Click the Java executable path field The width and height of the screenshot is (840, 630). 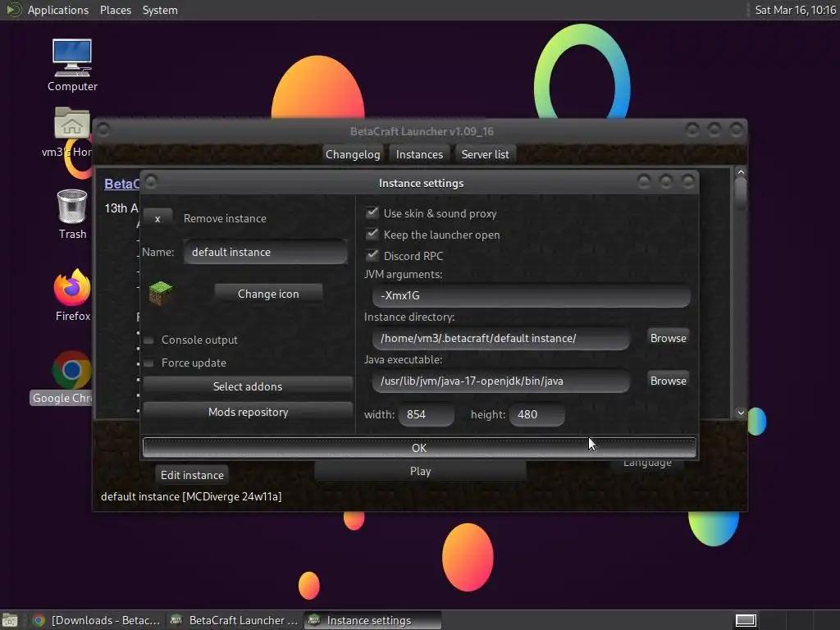[x=500, y=381]
